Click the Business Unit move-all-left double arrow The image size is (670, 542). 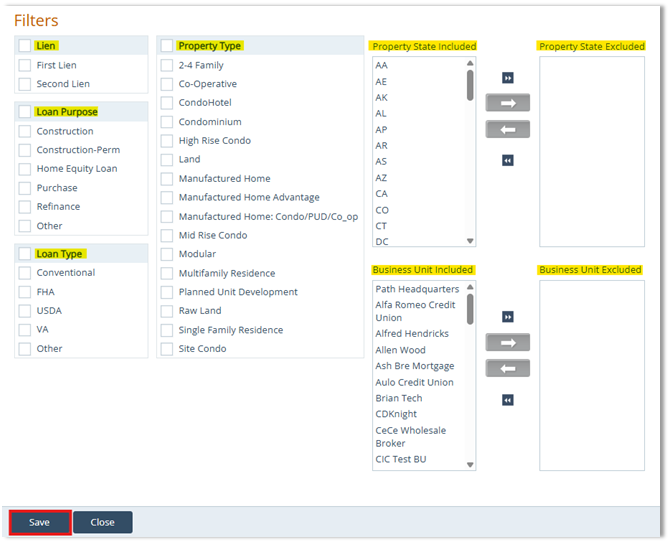click(507, 400)
